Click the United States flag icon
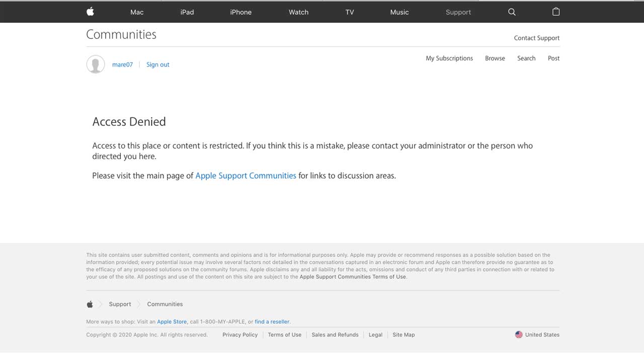 coord(519,334)
